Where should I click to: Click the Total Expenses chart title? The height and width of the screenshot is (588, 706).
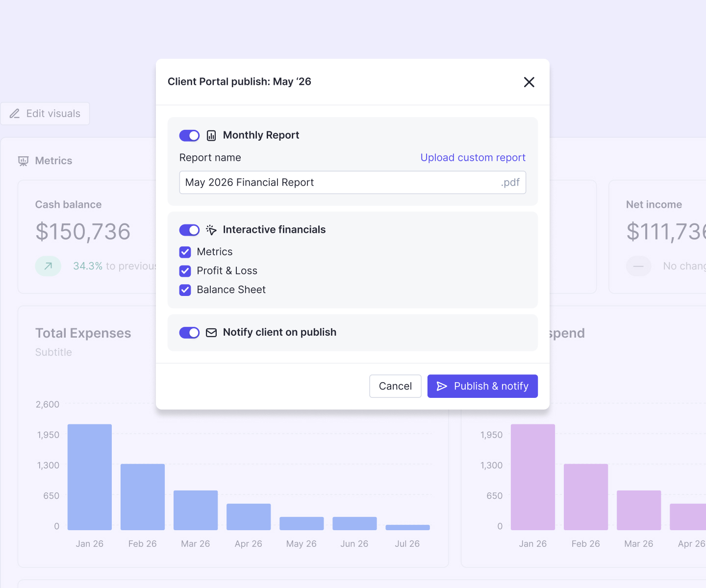[x=83, y=333]
